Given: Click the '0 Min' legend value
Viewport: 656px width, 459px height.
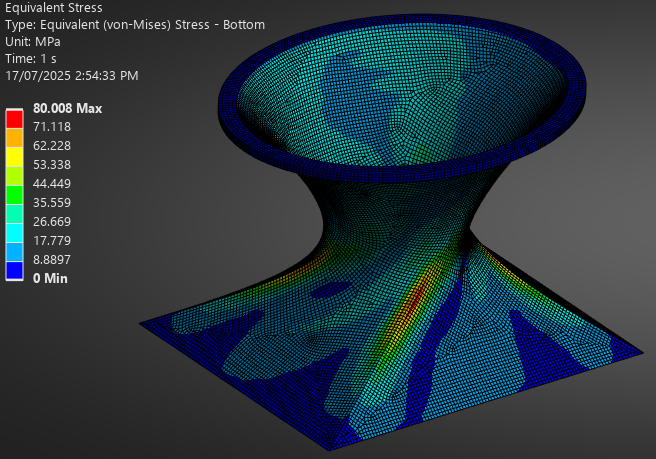Looking at the screenshot, I should [50, 278].
